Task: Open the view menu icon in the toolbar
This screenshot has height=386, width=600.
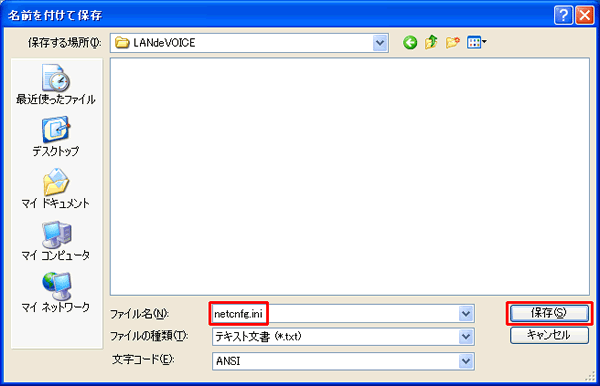Action: [x=476, y=42]
